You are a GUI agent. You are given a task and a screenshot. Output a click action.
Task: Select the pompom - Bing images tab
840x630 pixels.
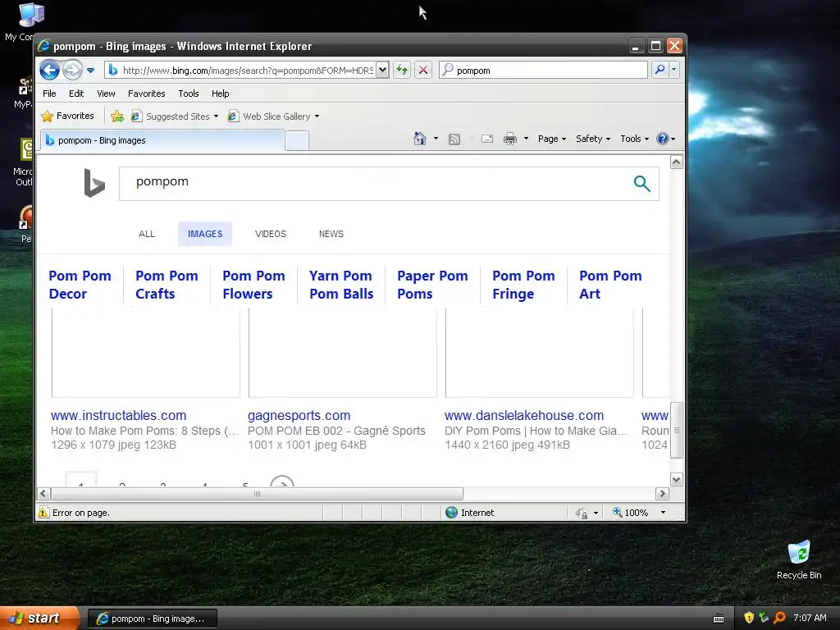point(162,140)
